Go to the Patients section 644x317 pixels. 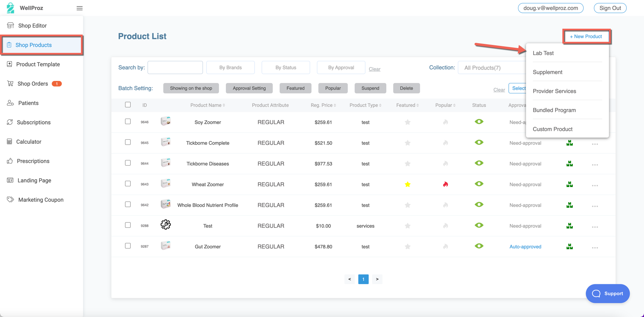pyautogui.click(x=28, y=103)
